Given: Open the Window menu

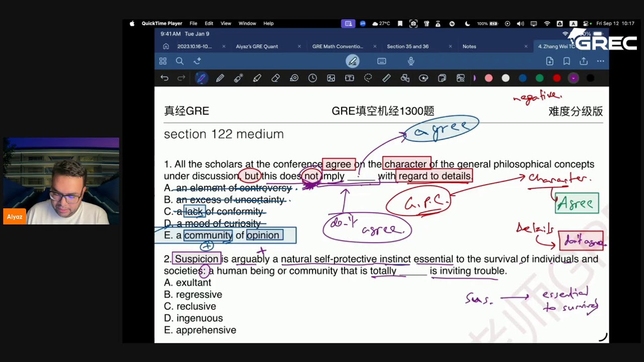Looking at the screenshot, I should coord(247,24).
